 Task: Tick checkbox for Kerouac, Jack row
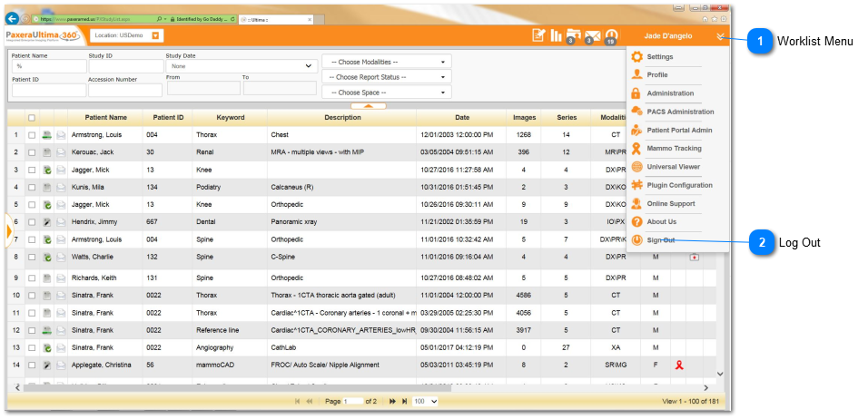click(x=32, y=152)
